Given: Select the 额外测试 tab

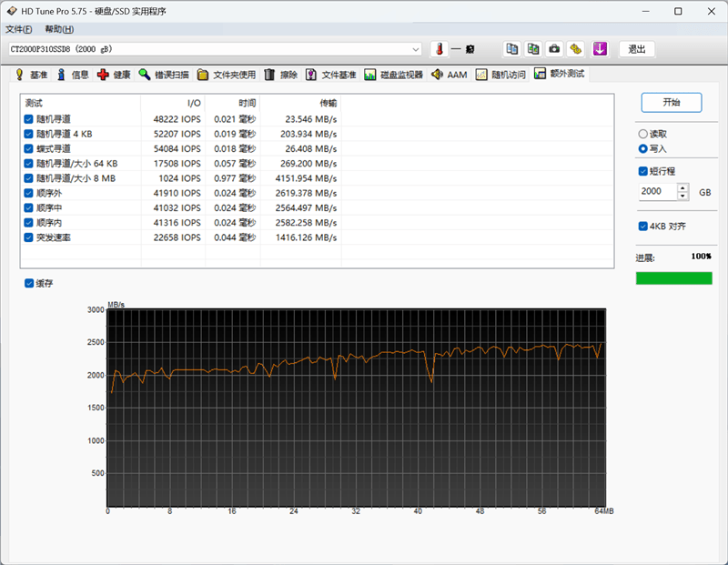Looking at the screenshot, I should (560, 74).
